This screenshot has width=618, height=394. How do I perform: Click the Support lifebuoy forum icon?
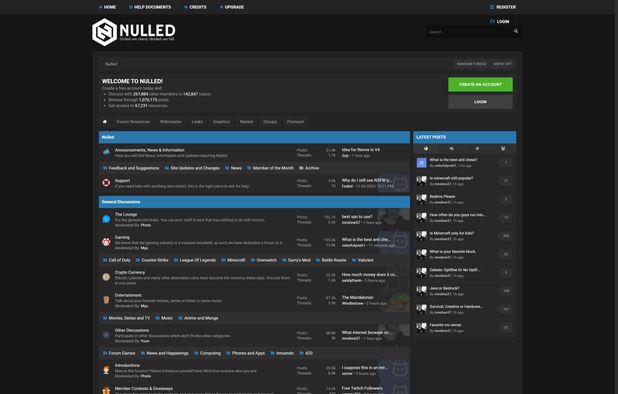click(x=106, y=182)
